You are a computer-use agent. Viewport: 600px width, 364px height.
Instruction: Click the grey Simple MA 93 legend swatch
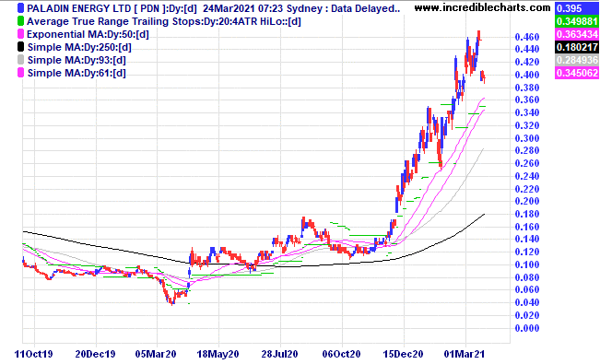[20, 60]
